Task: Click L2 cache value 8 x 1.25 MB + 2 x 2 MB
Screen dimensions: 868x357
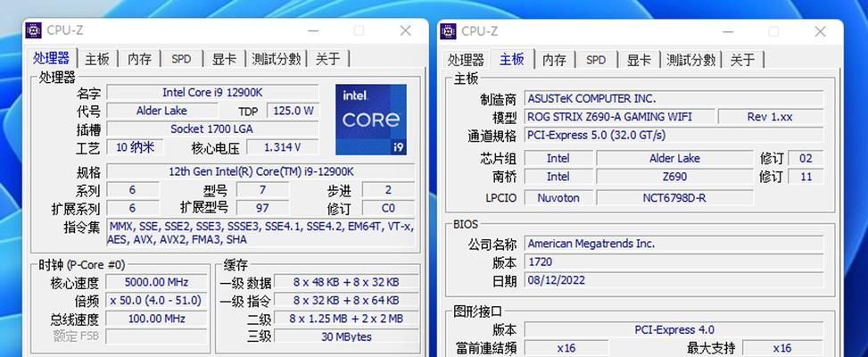Action: [x=346, y=319]
